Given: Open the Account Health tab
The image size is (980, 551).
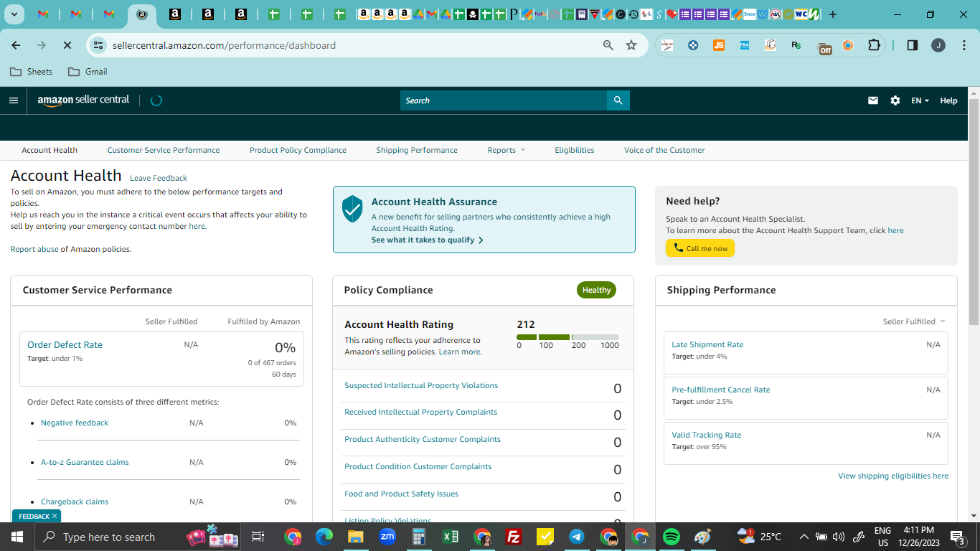Looking at the screenshot, I should pos(50,150).
